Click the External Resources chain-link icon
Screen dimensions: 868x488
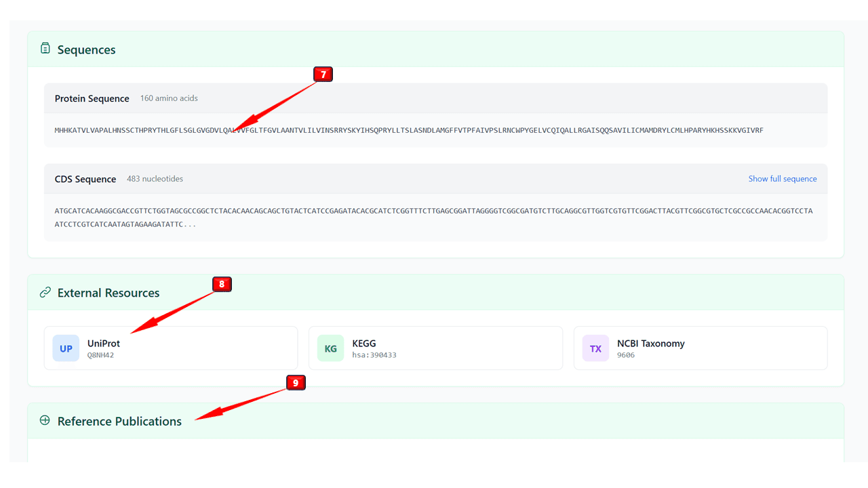(x=45, y=292)
